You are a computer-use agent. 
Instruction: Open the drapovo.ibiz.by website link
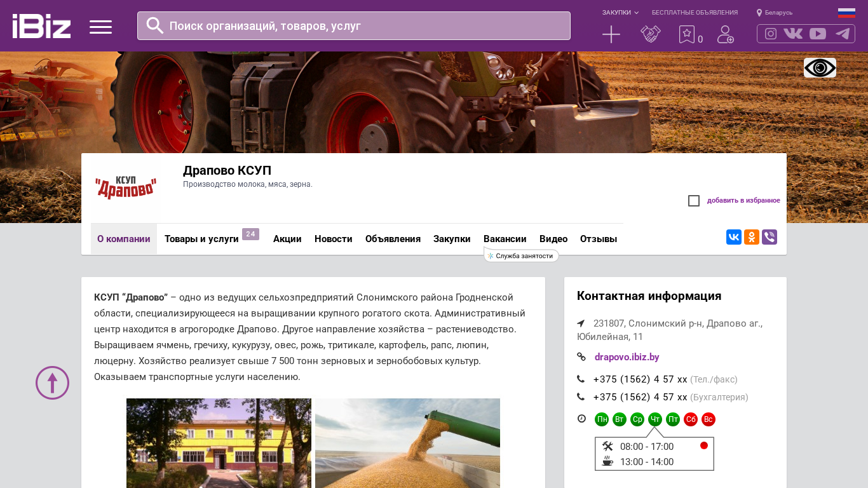point(627,357)
